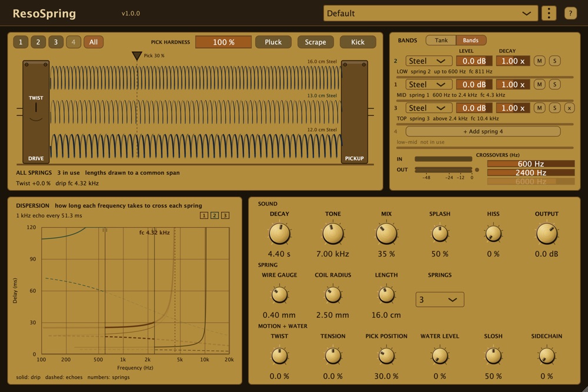This screenshot has width=588, height=392.
Task: Open the Steel material dropdown for spring 3
Action: click(429, 108)
